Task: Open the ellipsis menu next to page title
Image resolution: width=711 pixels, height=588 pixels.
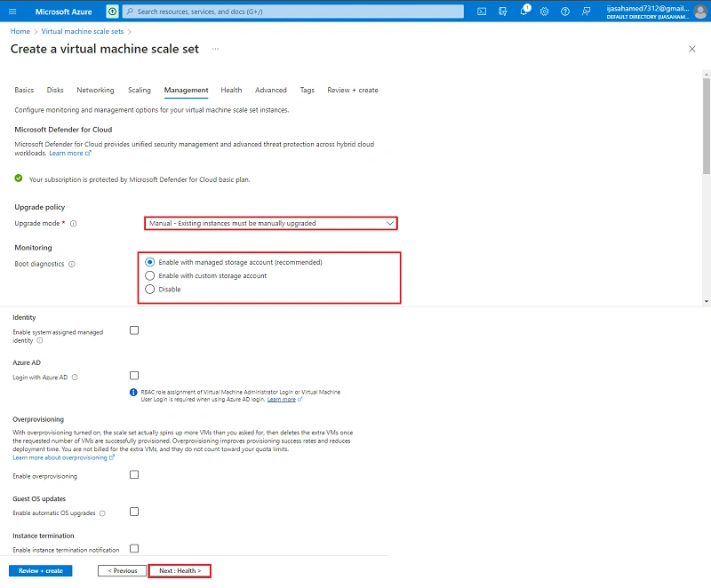Action: pyautogui.click(x=215, y=49)
